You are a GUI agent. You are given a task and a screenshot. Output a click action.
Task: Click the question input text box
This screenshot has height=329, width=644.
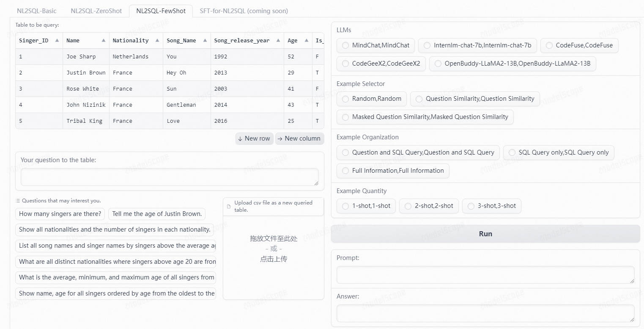(170, 177)
